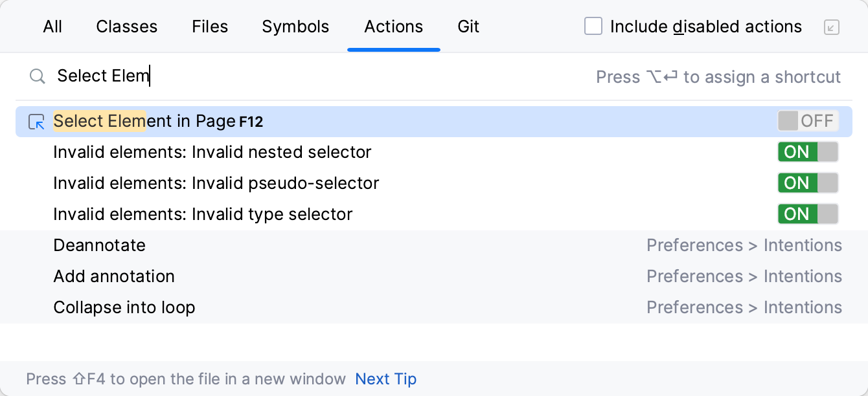Go to the Files tab
The height and width of the screenshot is (396, 868).
[x=210, y=27]
